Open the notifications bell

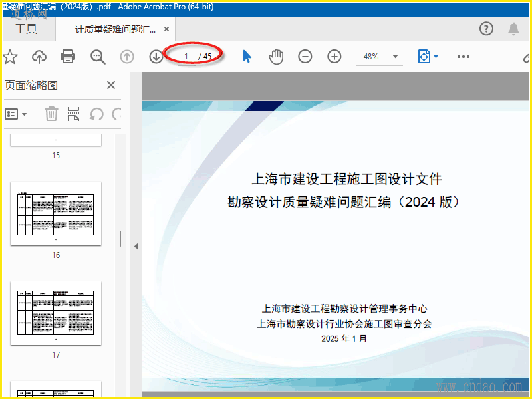pyautogui.click(x=513, y=29)
